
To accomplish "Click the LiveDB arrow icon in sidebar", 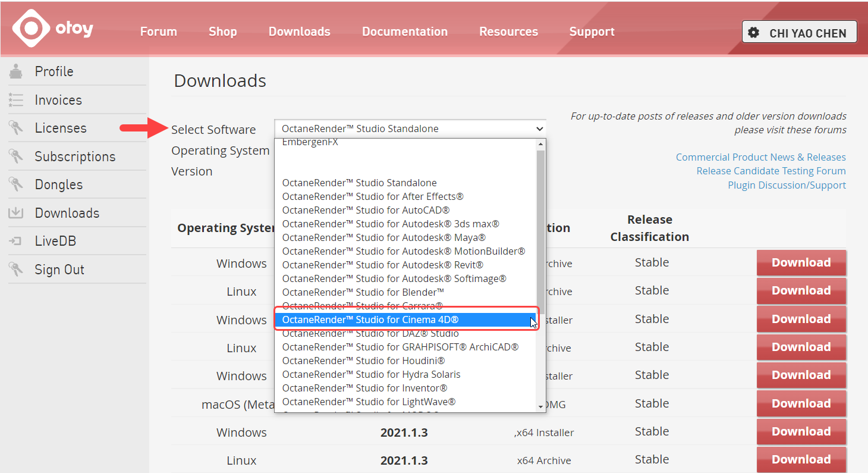I will point(16,241).
